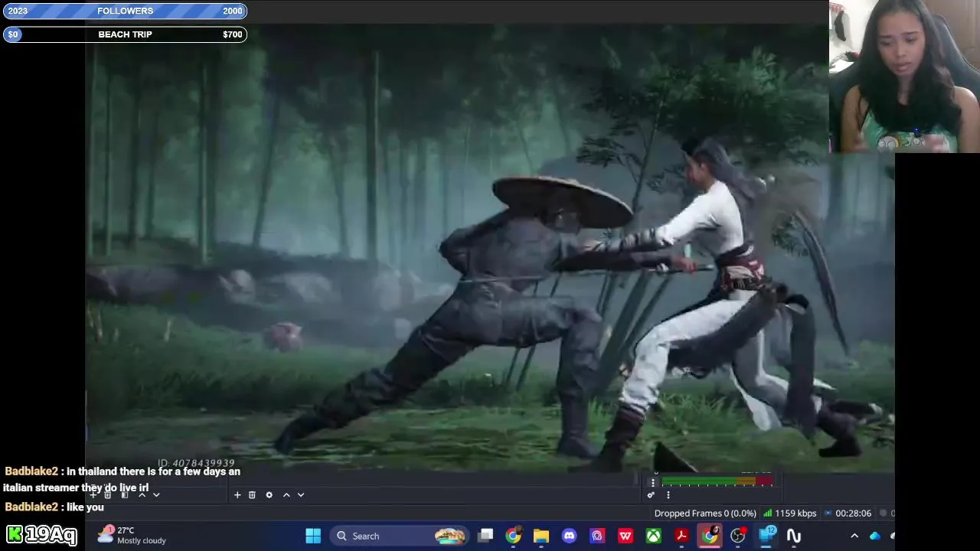The height and width of the screenshot is (551, 980).
Task: Open the audio mixer three-dot menu
Action: click(668, 495)
